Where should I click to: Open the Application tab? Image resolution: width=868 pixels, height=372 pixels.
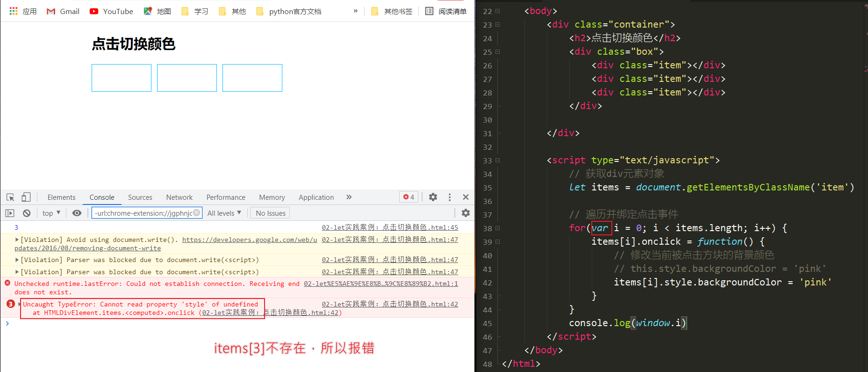tap(316, 197)
